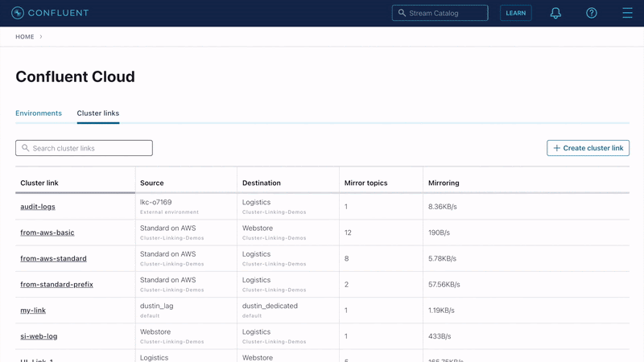Viewport: 644px width, 362px height.
Task: Click 190B/s mirroring value
Action: click(439, 232)
